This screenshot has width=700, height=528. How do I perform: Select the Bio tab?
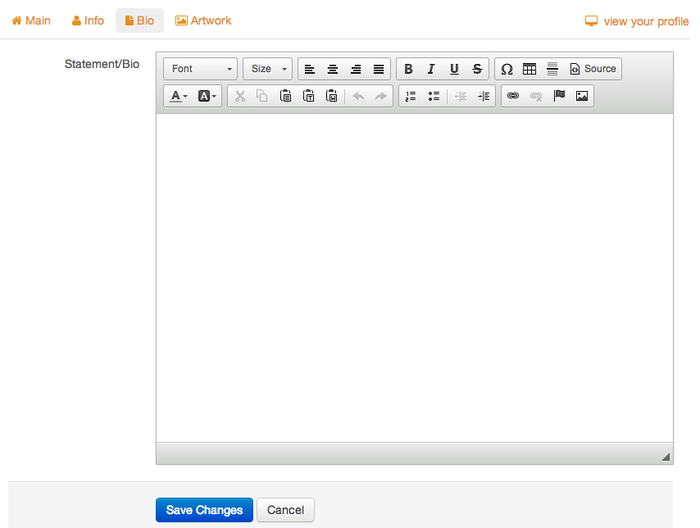click(x=140, y=21)
